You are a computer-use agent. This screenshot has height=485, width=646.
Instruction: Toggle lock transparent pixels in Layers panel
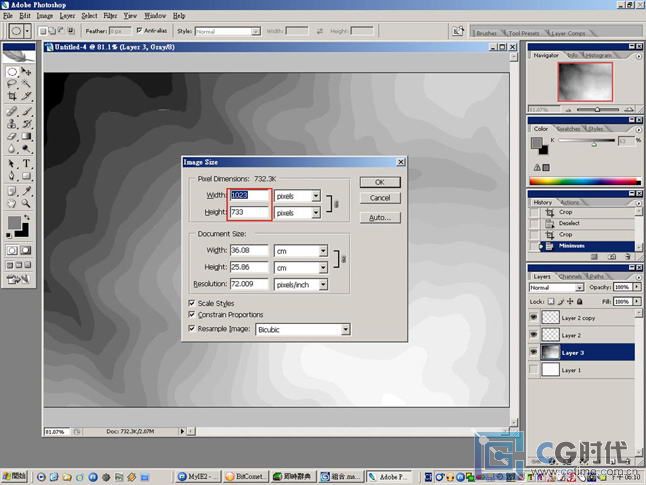[551, 302]
